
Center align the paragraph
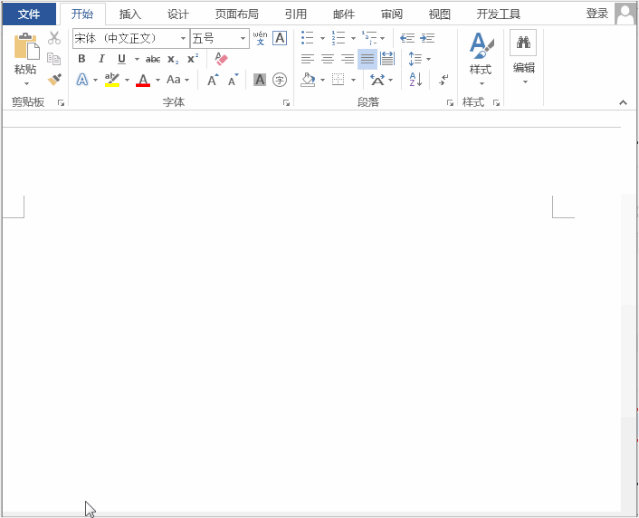tap(327, 59)
